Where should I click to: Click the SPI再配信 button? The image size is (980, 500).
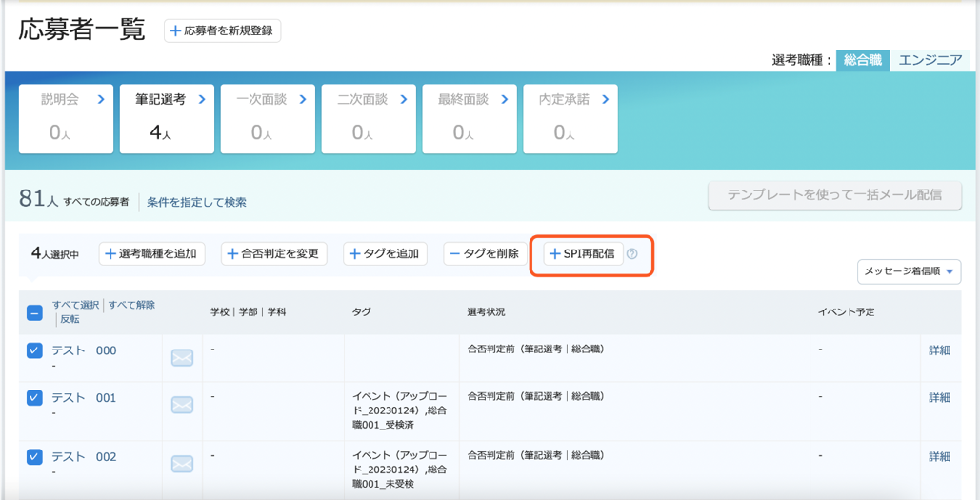coord(583,254)
